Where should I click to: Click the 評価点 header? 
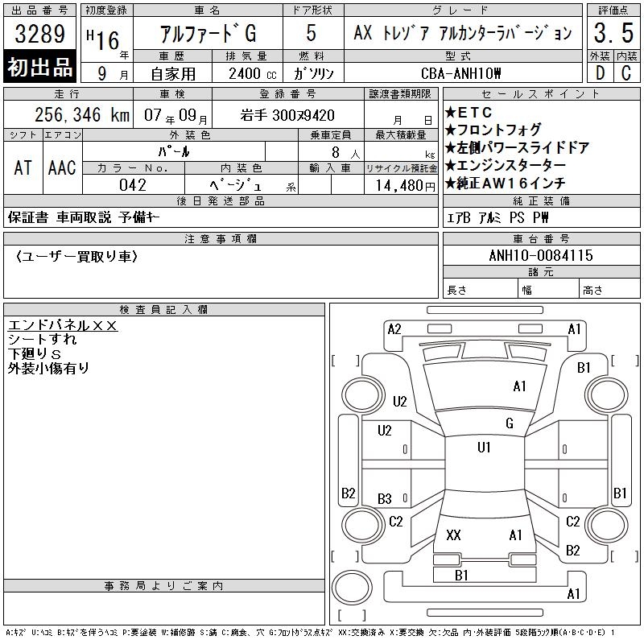613,10
